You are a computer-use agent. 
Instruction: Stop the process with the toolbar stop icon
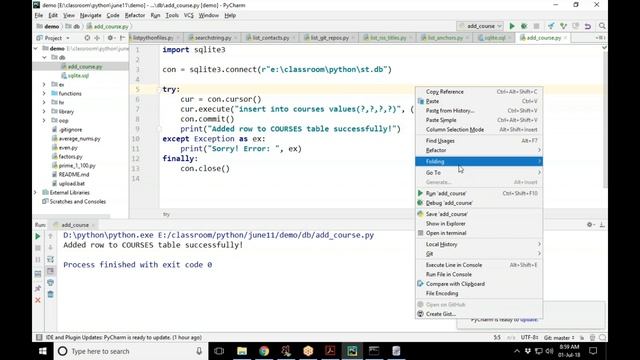coord(536,26)
